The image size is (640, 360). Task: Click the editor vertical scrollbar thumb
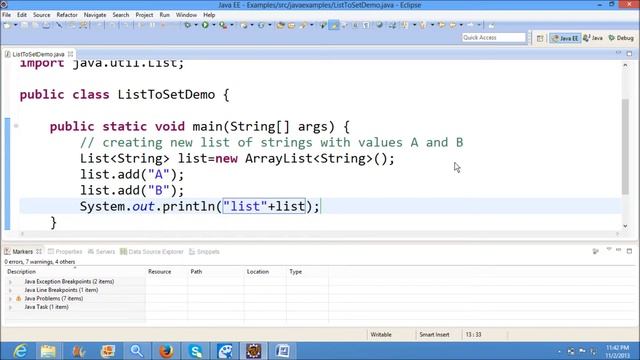[625, 146]
